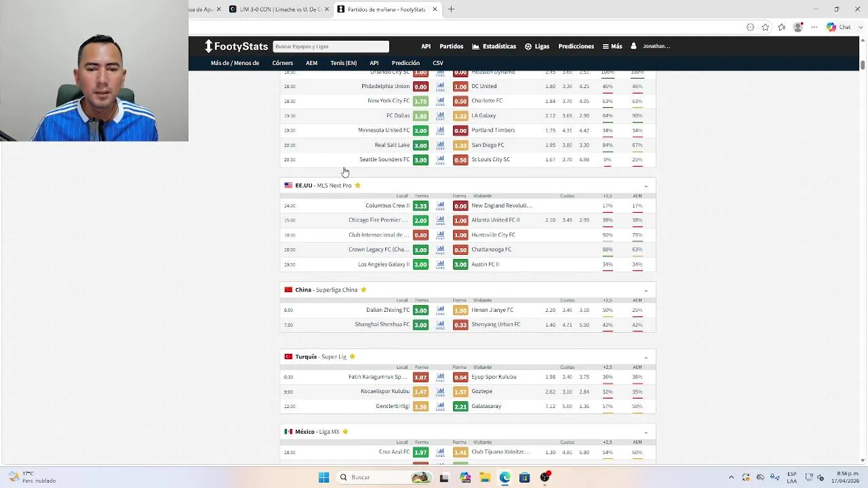Select Córners in secondary nav
The width and height of the screenshot is (868, 488).
[x=283, y=63]
